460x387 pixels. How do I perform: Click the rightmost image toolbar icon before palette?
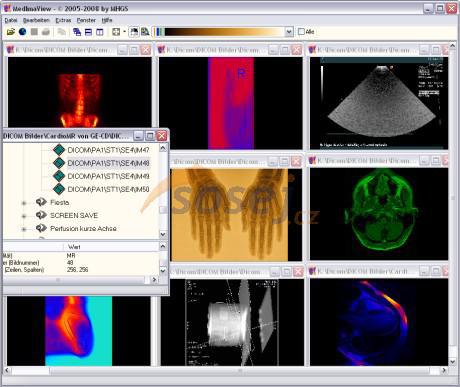[x=145, y=32]
